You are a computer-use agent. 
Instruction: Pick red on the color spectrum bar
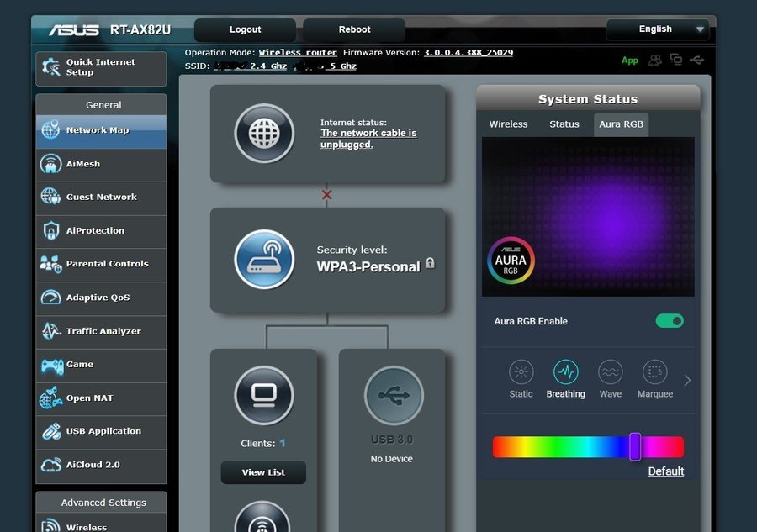pyautogui.click(x=498, y=446)
